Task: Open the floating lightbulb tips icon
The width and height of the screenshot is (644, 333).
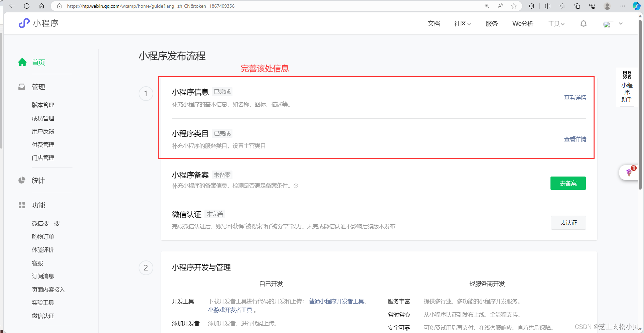Action: pos(629,173)
